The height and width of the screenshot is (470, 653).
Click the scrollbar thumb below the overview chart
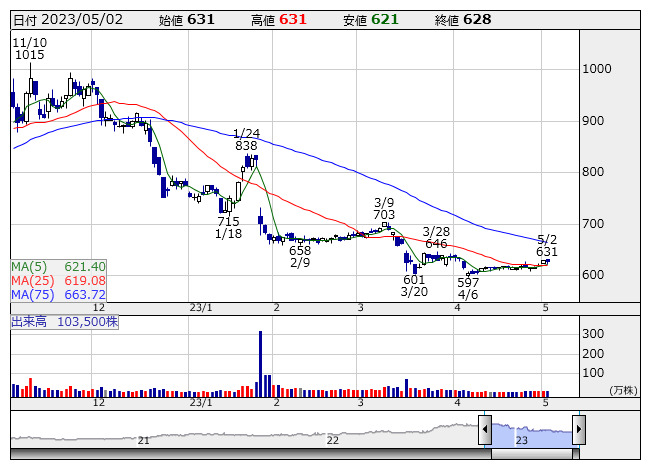tap(532, 450)
